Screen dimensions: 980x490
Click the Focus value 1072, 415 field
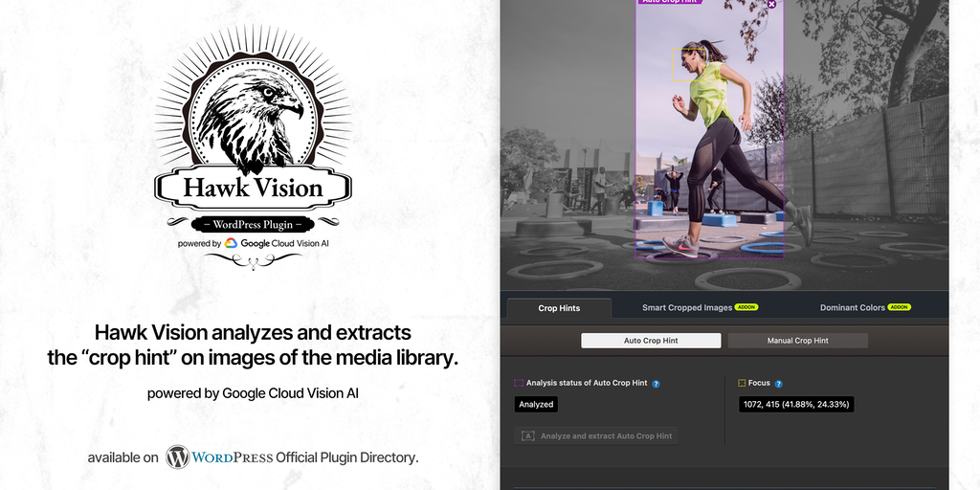click(x=796, y=405)
